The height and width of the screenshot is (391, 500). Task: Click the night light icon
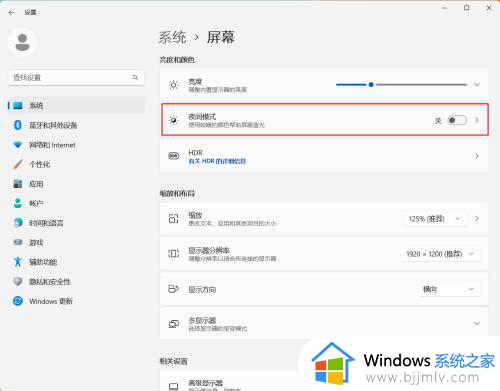tap(174, 120)
